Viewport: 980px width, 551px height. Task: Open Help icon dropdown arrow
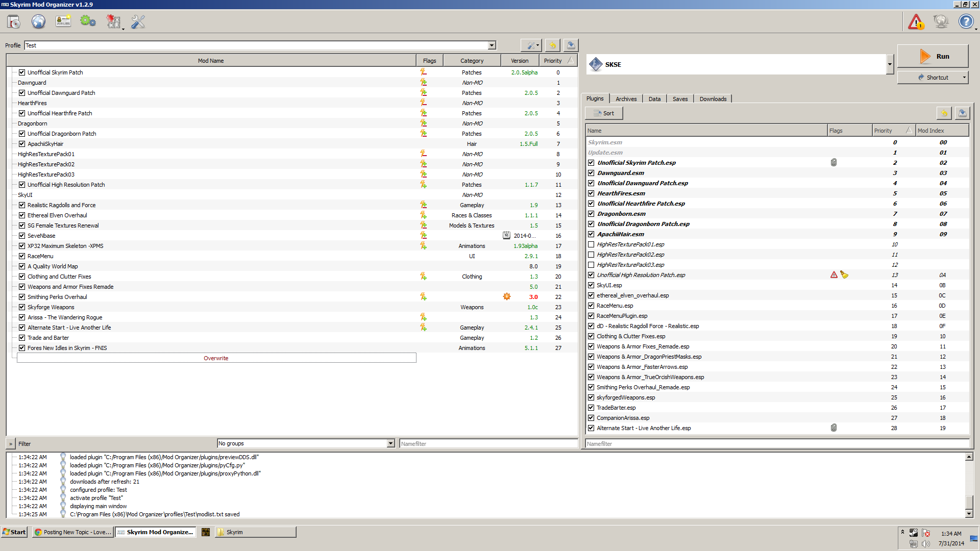[x=976, y=29]
